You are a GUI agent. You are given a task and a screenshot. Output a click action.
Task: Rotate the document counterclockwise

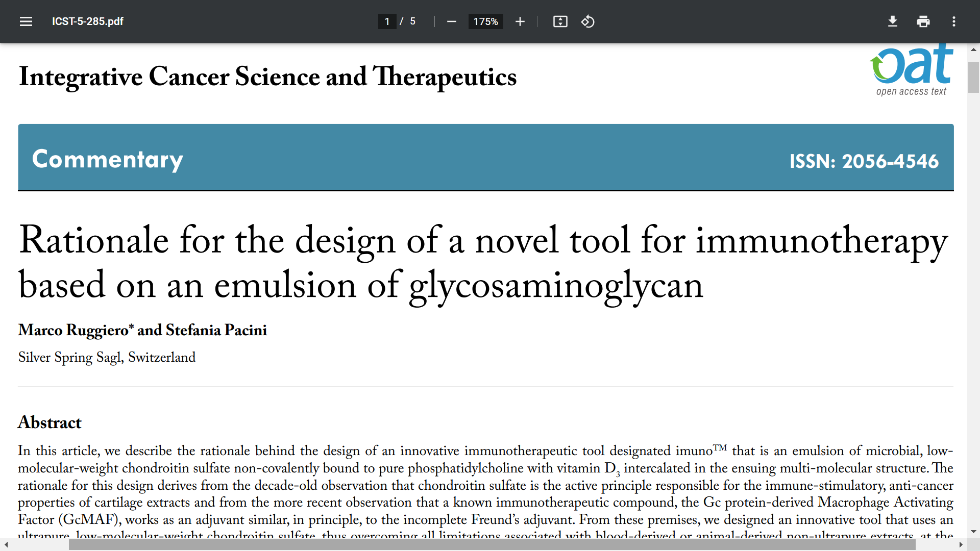(587, 21)
